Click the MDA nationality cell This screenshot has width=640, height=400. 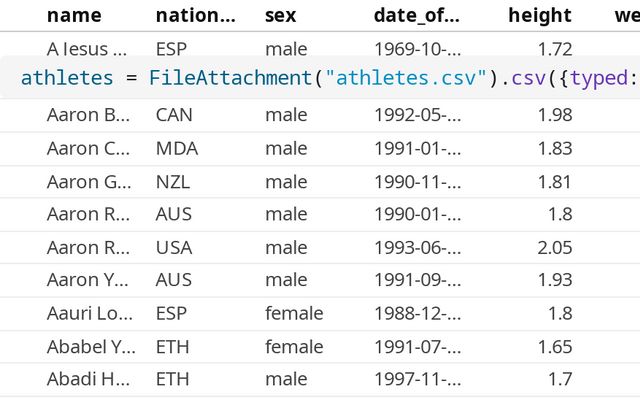(x=177, y=148)
